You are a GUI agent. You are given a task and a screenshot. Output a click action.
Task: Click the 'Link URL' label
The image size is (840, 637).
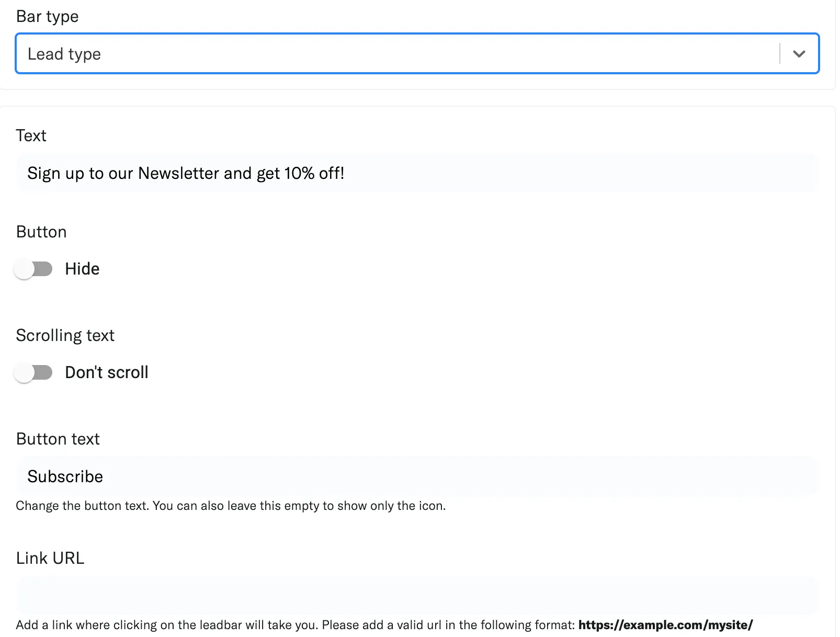pyautogui.click(x=50, y=558)
